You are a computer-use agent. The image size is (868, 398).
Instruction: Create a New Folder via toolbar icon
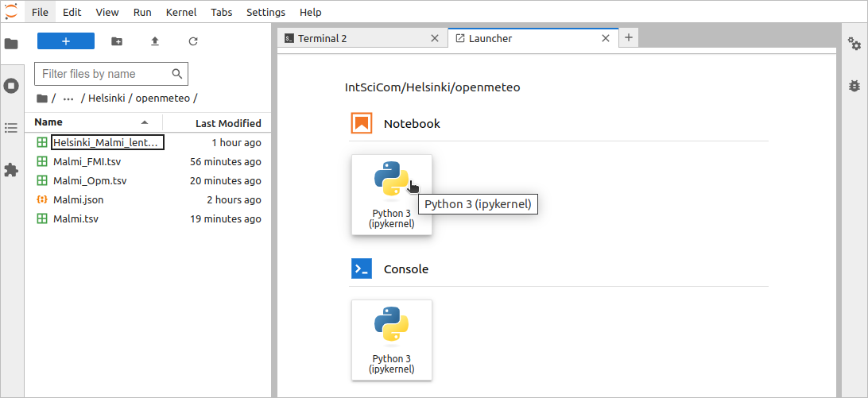point(117,41)
